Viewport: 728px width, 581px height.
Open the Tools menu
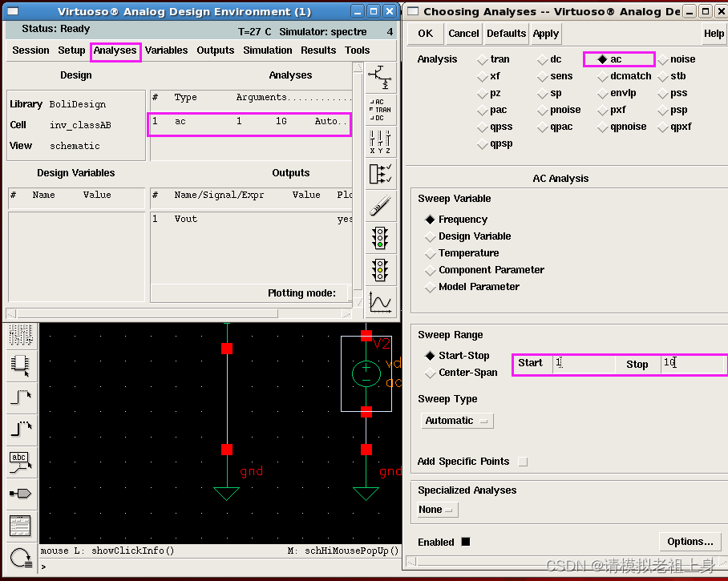(x=357, y=50)
